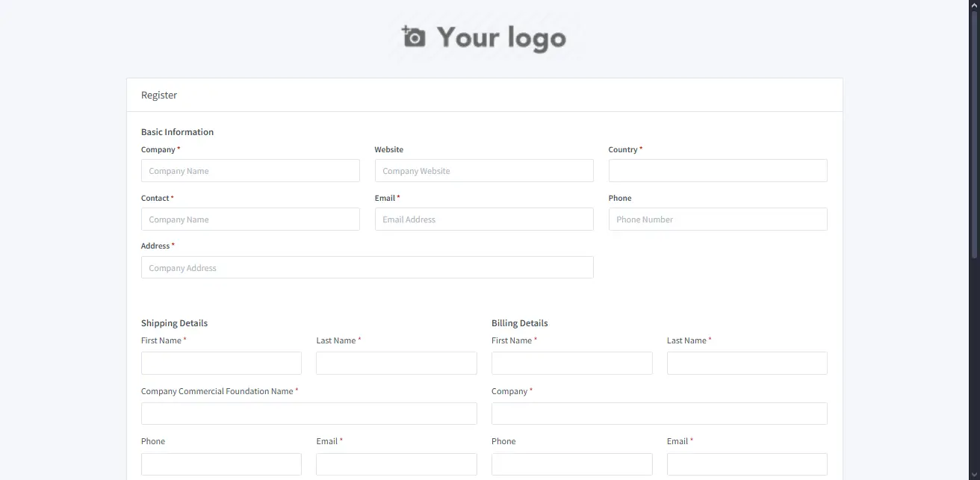
Task: Select the Company field under Billing Details
Action: click(659, 413)
